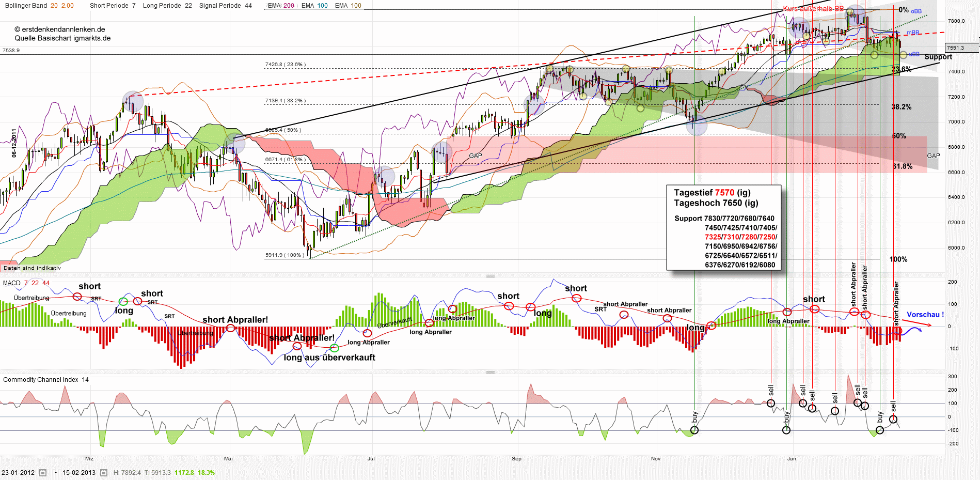The image size is (980, 480).
Task: Click the low value T: 5913.3
Action: [157, 473]
